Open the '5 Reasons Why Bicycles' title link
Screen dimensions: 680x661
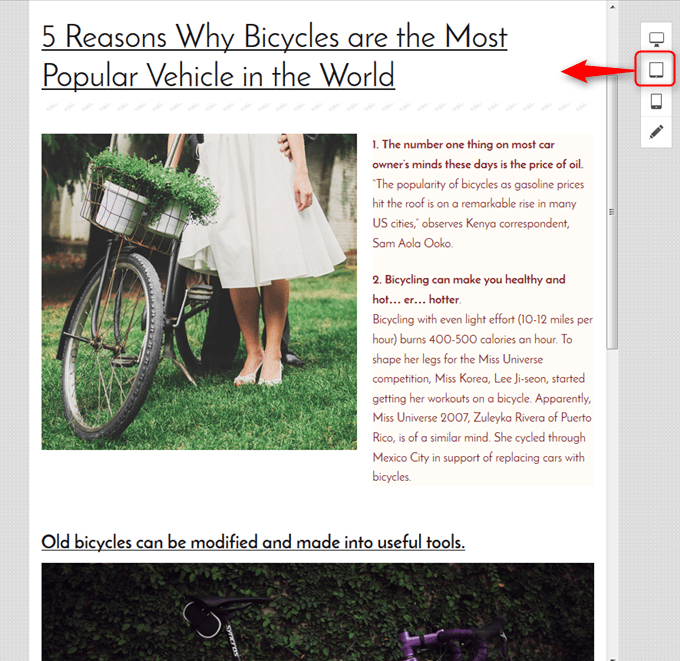coord(274,56)
